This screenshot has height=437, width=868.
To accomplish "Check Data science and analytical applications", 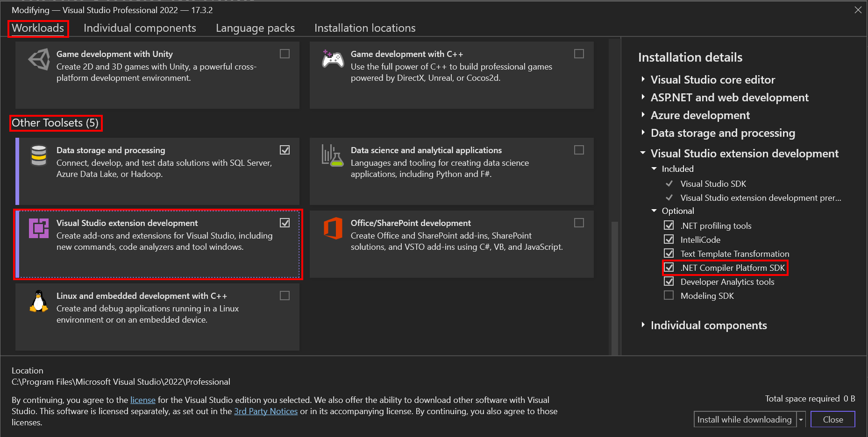I will click(x=579, y=150).
